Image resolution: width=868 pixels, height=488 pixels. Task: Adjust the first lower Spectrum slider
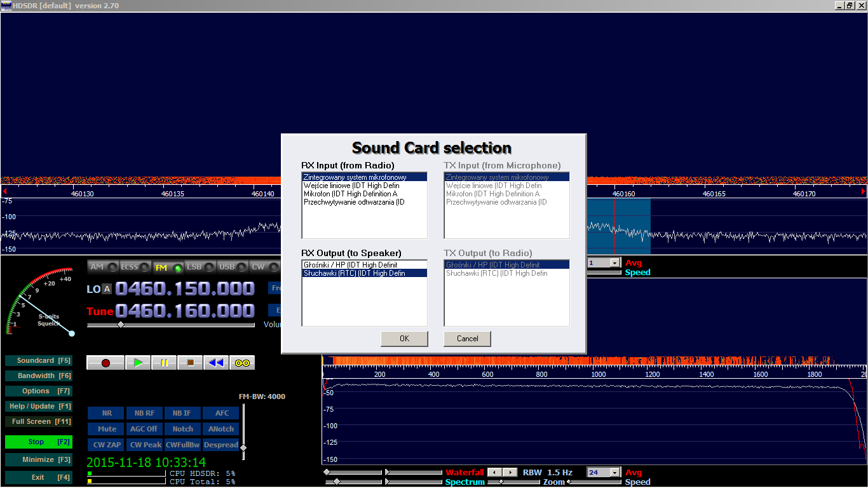(x=337, y=482)
